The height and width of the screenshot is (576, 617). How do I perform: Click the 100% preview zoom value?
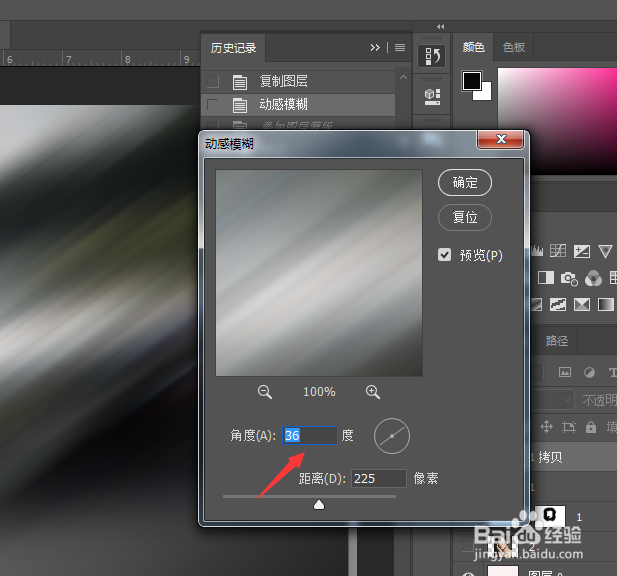click(x=319, y=392)
